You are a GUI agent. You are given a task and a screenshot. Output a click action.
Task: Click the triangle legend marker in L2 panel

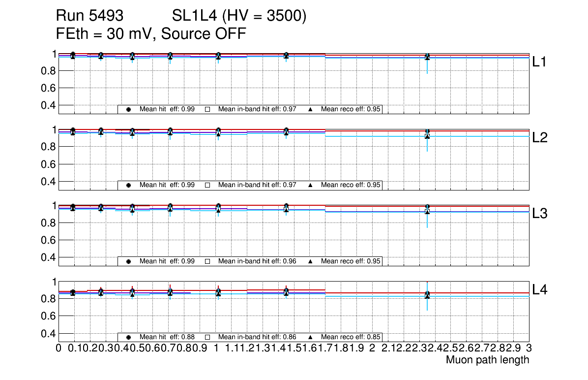pos(311,185)
